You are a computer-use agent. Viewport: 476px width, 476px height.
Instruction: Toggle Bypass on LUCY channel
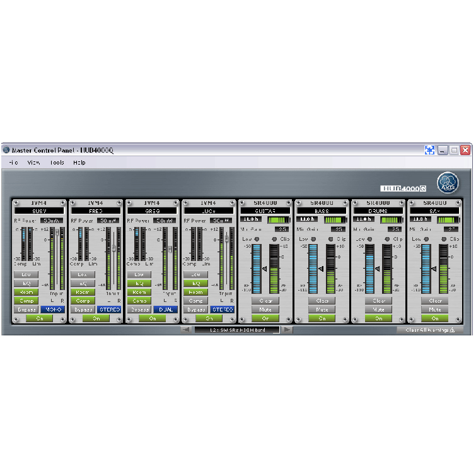(195, 310)
